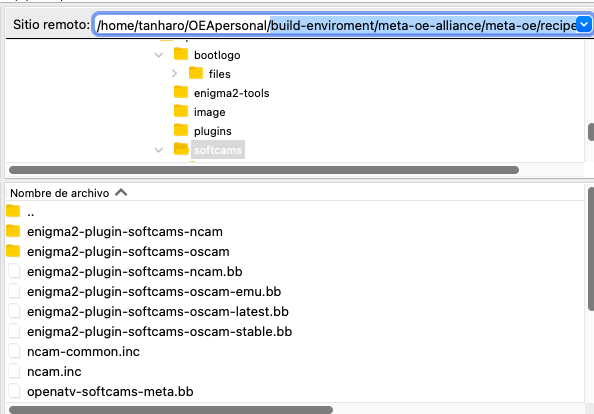Screen dimensions: 594x414
Task: Click the bootlogo folder icon
Action: [x=181, y=54]
